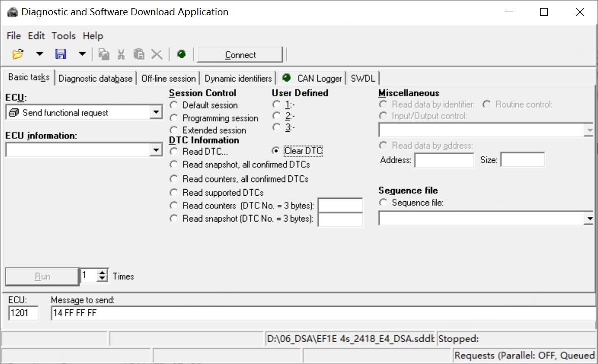Screen dimensions: 598x364
Task: Click the Copy toolbar icon
Action: point(104,54)
